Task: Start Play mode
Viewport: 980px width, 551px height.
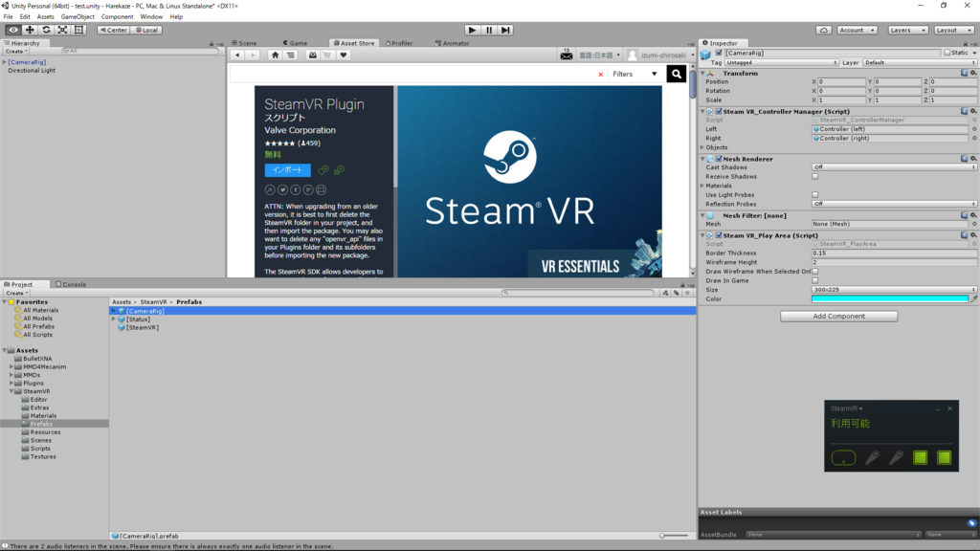Action: pyautogui.click(x=473, y=30)
